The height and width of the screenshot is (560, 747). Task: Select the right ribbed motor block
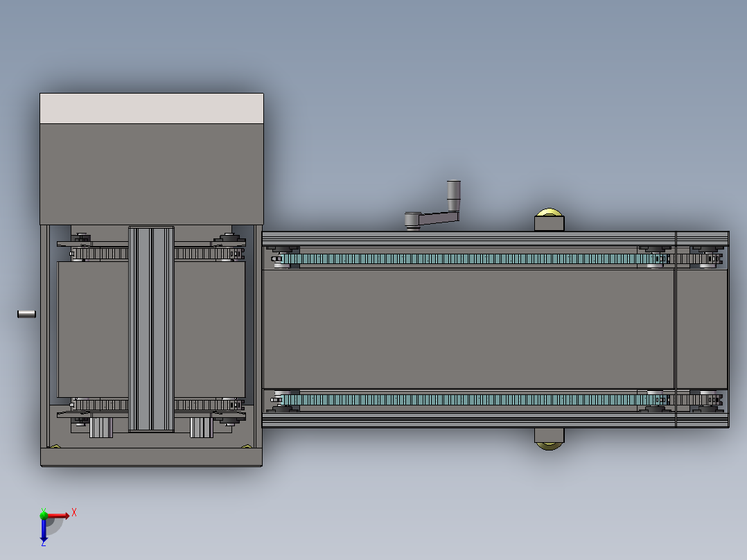(202, 427)
